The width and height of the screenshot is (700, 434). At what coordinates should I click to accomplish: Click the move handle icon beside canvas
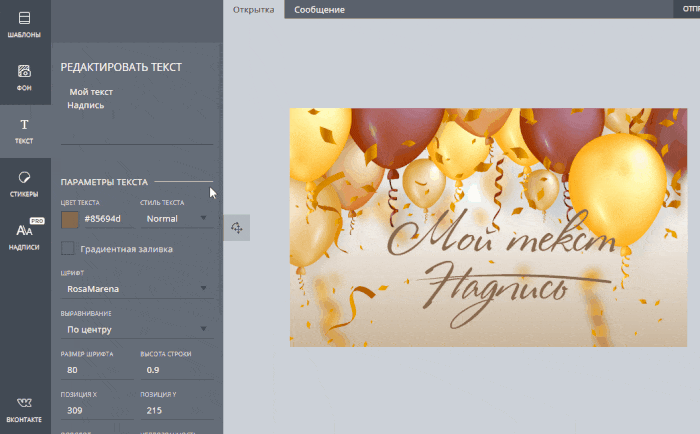[237, 228]
